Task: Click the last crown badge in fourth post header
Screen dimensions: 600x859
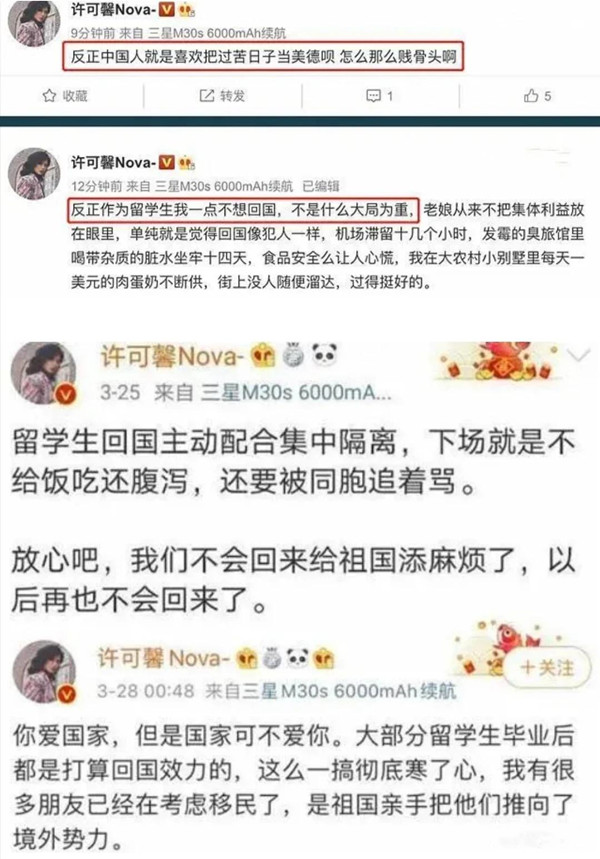Action: 323,659
